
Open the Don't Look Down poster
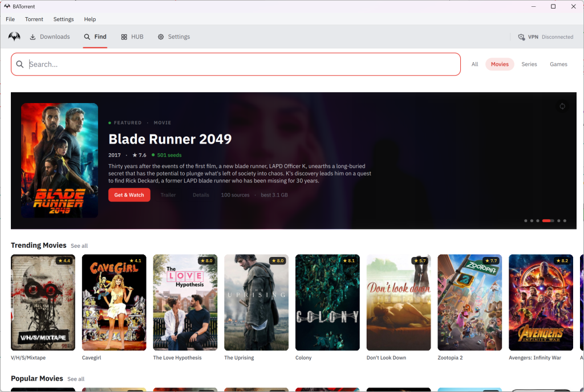399,303
